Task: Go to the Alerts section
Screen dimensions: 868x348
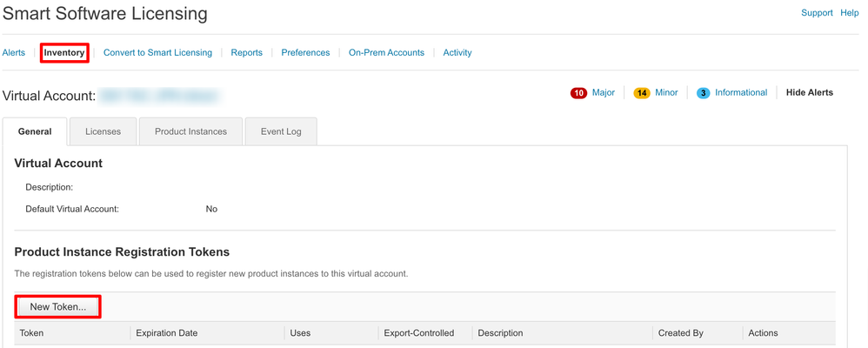Action: [x=14, y=53]
